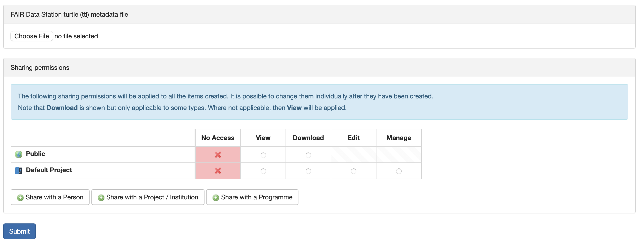The image size is (644, 244).
Task: Click the Default Project folder icon
Action: click(x=19, y=171)
